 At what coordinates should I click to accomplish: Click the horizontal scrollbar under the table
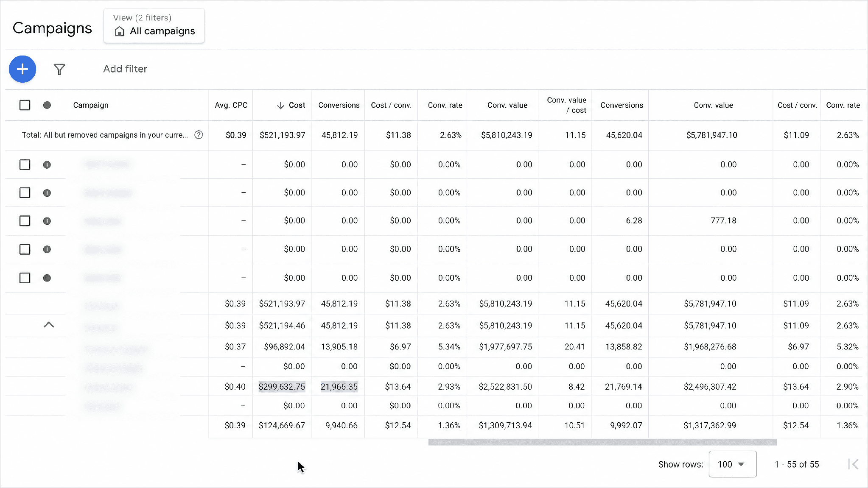click(x=602, y=442)
